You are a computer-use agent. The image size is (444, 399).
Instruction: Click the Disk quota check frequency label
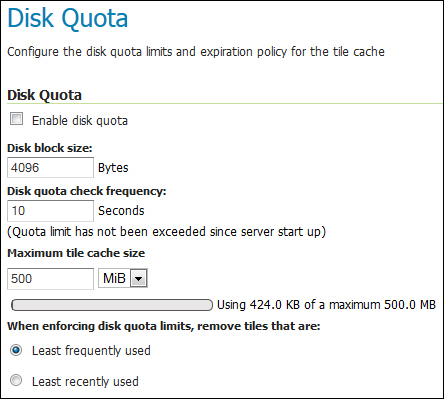pyautogui.click(x=87, y=191)
